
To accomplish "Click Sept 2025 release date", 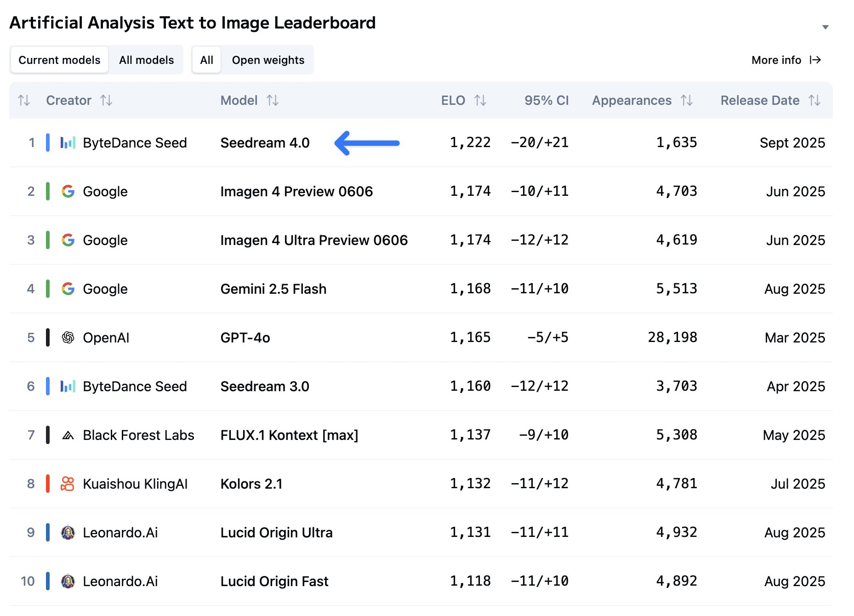I will [792, 143].
